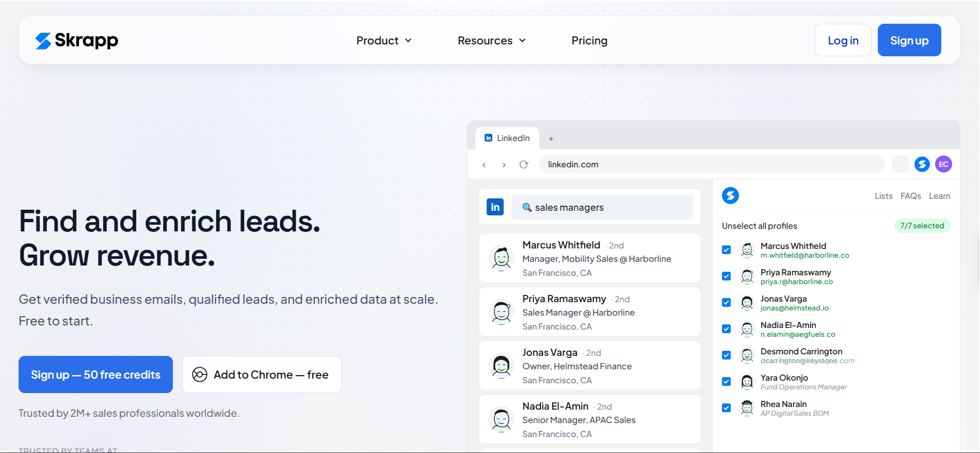The image size is (980, 453).
Task: Click the Sign up button in header
Action: pos(909,40)
